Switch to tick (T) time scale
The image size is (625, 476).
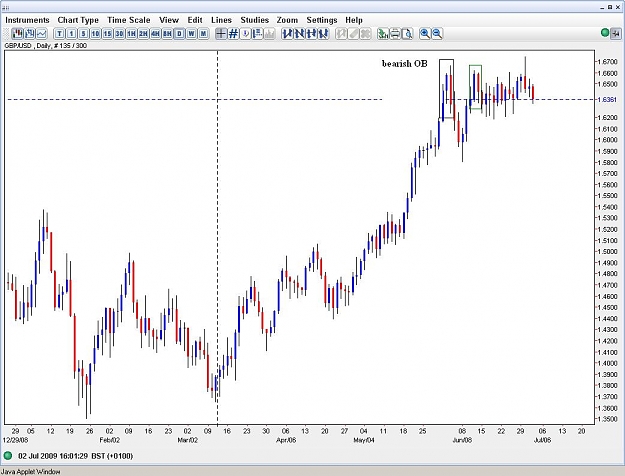coord(59,34)
